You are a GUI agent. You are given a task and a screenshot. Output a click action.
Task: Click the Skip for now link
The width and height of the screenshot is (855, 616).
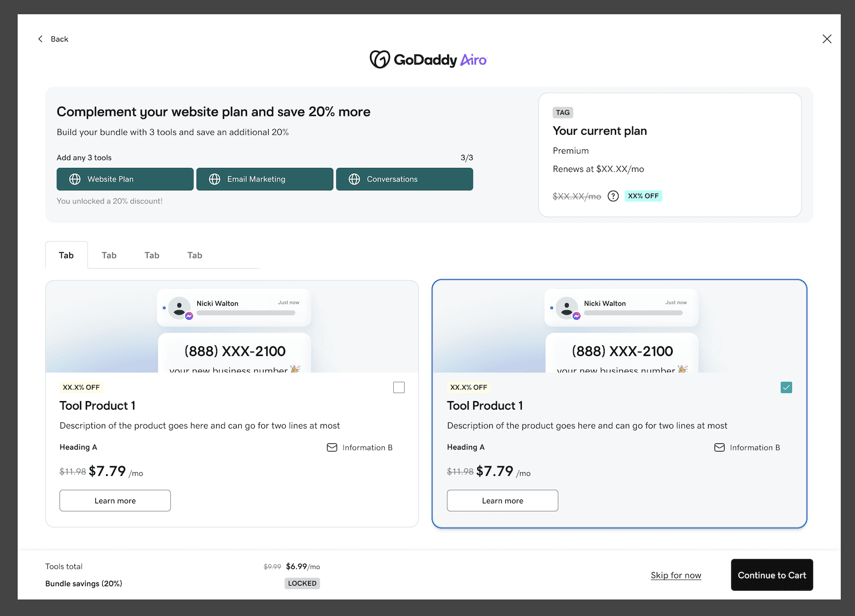(676, 575)
